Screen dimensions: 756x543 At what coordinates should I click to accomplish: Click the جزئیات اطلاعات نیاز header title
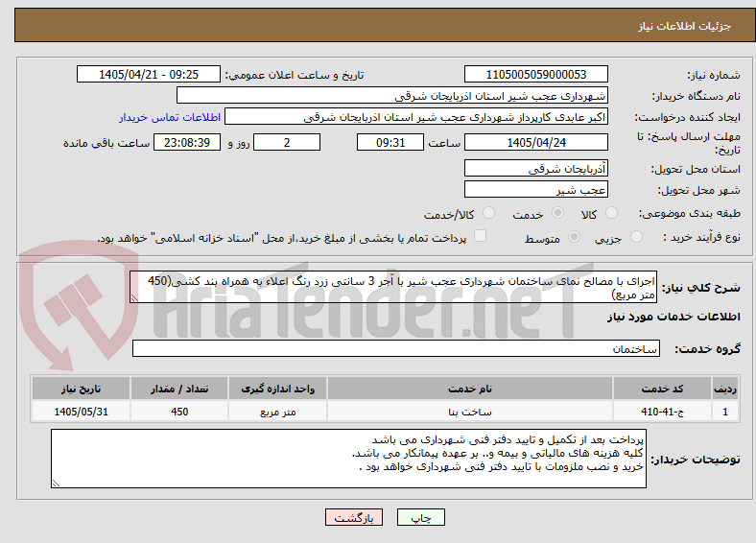click(x=685, y=26)
